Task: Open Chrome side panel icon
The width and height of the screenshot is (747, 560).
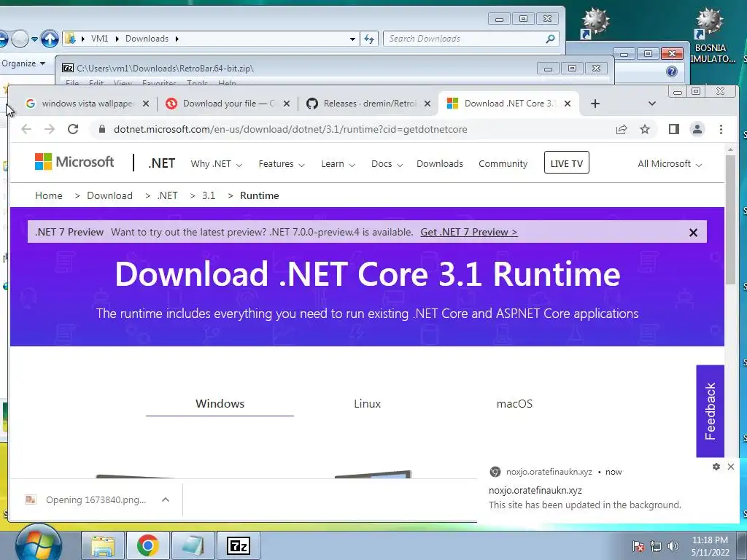Action: point(673,129)
